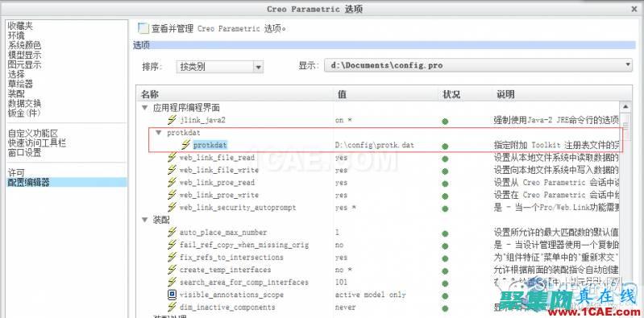Open the 显示 dropdown showing config.pro path
Viewport: 644px width, 318px height.
[x=478, y=65]
